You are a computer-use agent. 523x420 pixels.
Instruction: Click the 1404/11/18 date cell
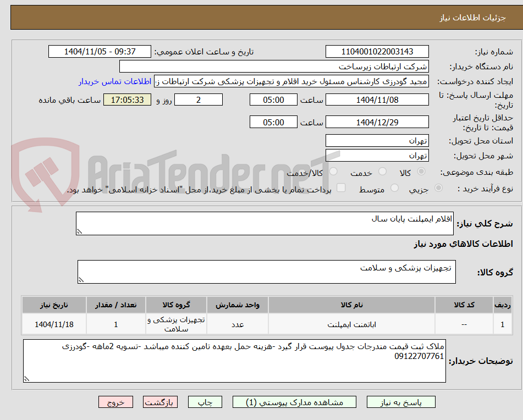[54, 324]
